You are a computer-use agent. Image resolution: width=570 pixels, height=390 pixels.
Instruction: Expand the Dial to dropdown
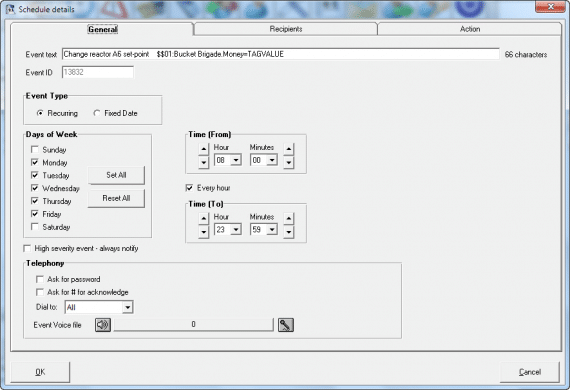[x=127, y=307]
